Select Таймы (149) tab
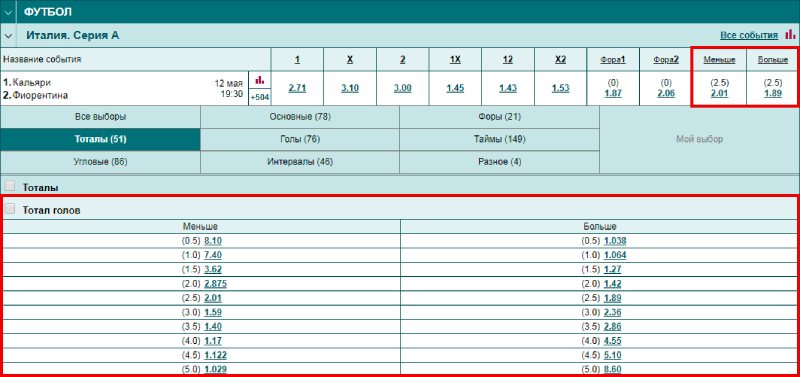 click(x=499, y=139)
